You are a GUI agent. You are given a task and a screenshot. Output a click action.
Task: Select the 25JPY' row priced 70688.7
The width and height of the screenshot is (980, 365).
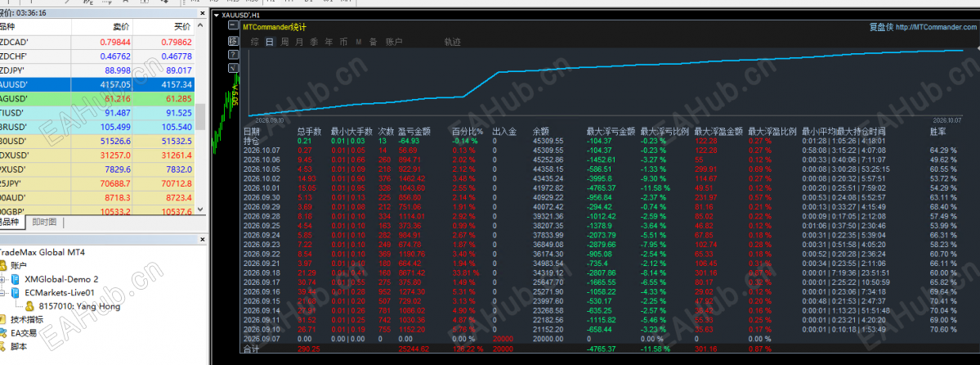click(x=97, y=182)
